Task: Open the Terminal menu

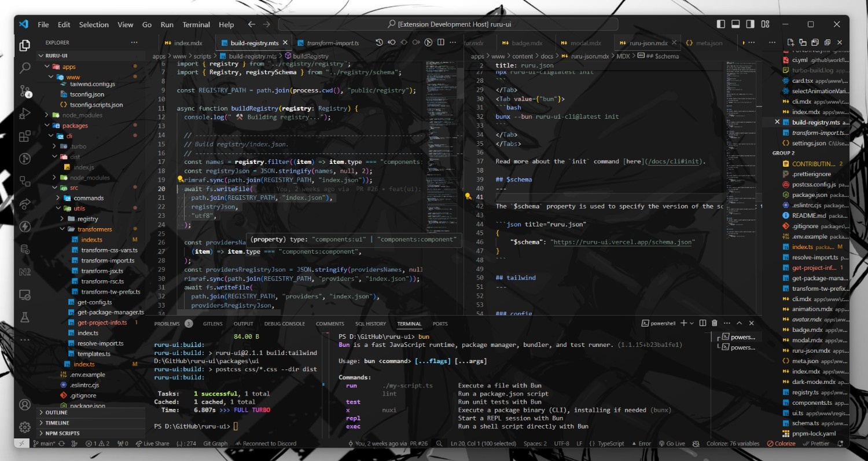Action: coord(196,24)
